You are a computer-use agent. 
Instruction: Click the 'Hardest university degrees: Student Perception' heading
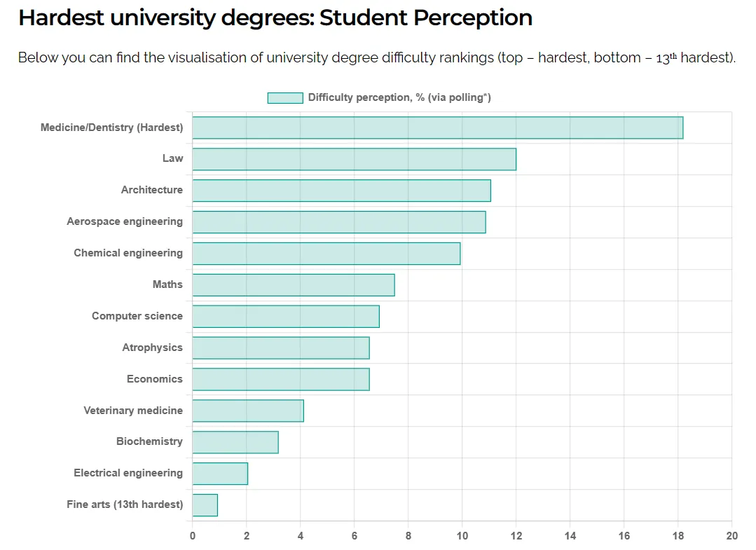click(x=275, y=18)
